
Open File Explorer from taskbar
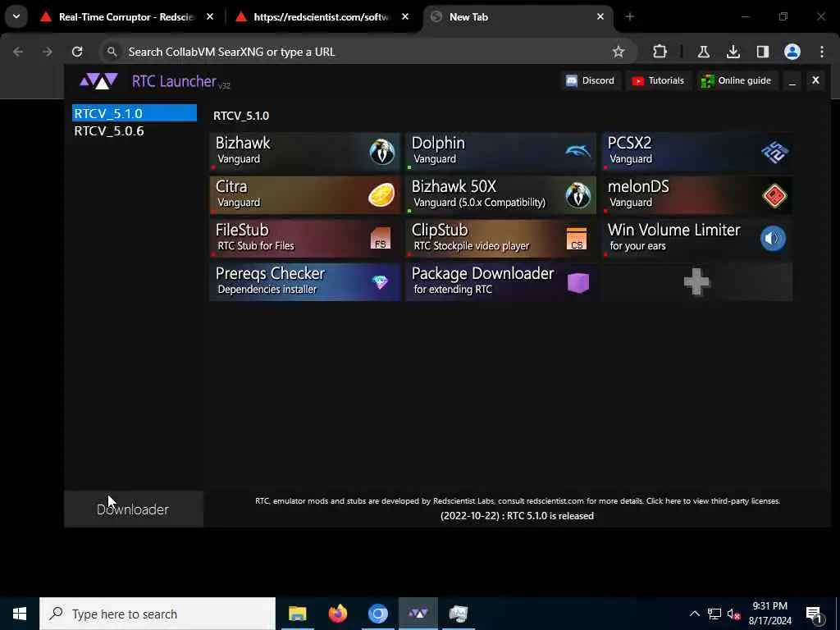pos(297,614)
